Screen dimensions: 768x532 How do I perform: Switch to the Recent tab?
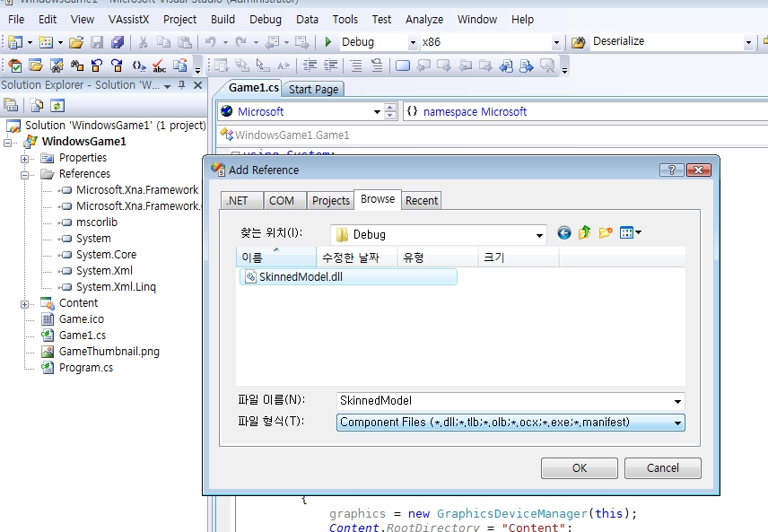[x=421, y=200]
